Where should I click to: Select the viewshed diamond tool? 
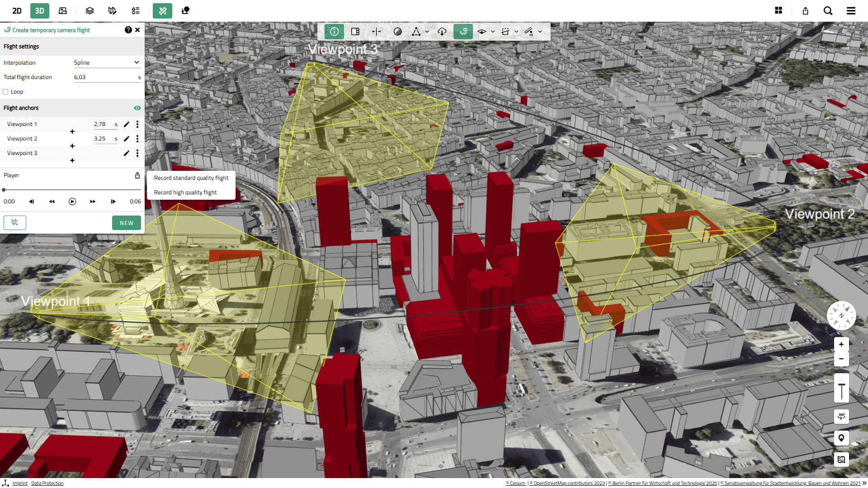pos(482,32)
